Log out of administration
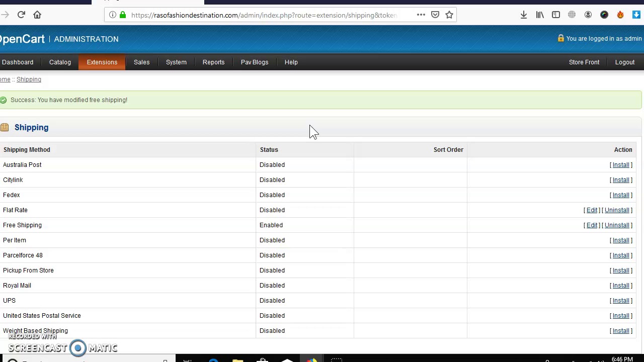644x362 pixels. (625, 62)
